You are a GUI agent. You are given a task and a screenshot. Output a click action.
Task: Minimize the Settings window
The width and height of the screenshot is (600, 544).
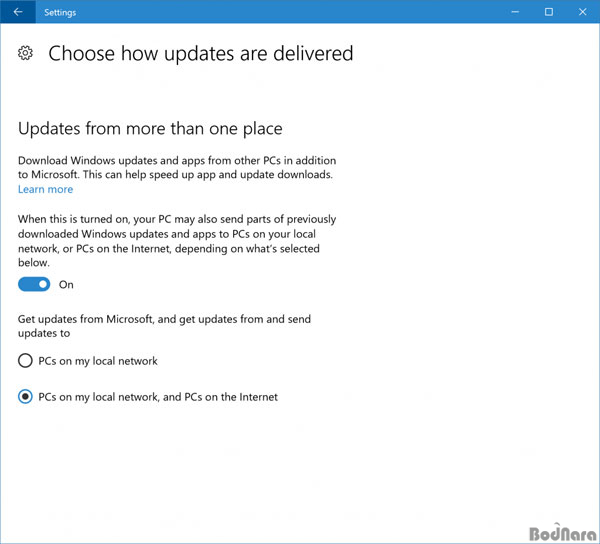pos(515,12)
